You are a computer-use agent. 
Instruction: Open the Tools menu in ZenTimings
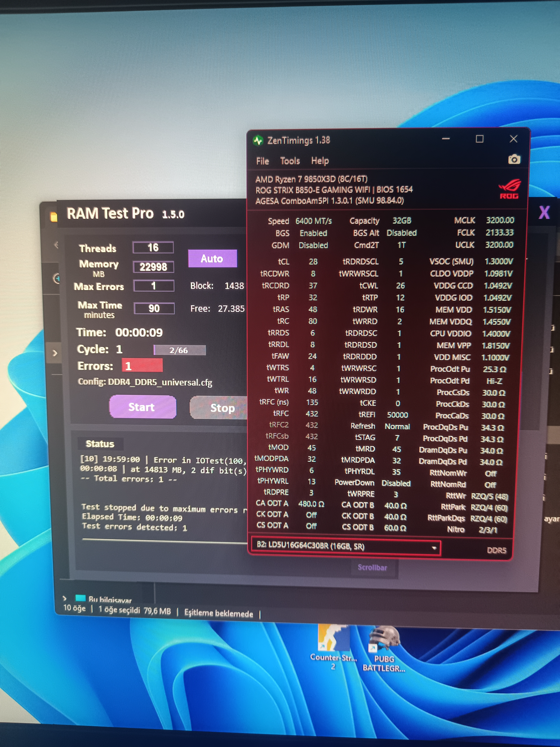290,161
